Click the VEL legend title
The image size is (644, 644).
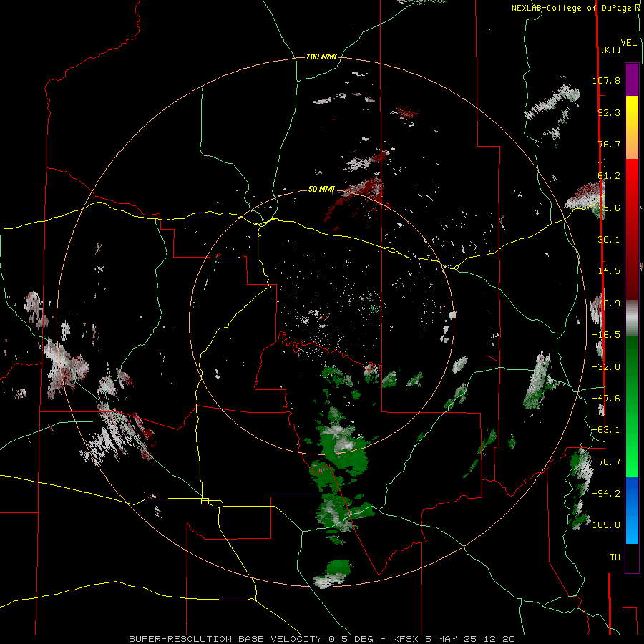tap(628, 43)
